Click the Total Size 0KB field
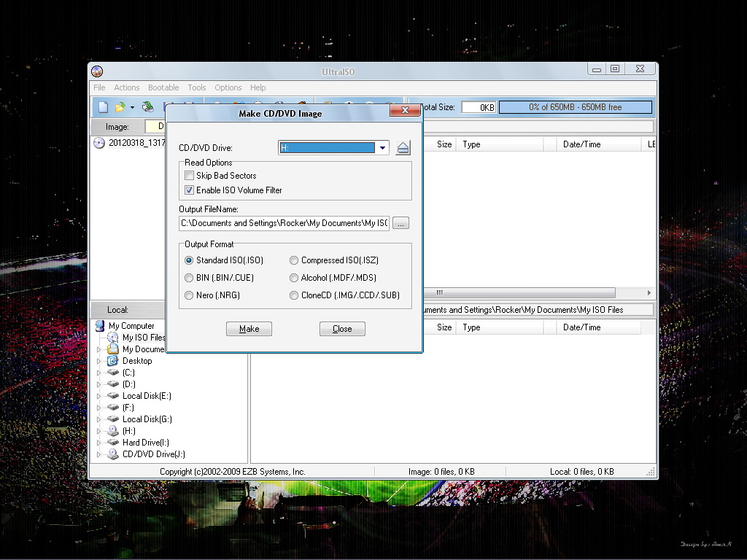The height and width of the screenshot is (560, 747). tap(479, 107)
